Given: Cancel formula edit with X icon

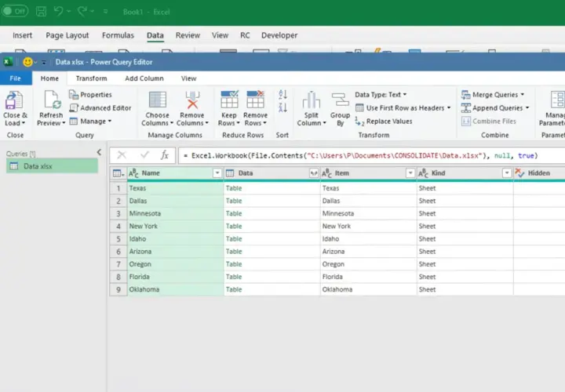Looking at the screenshot, I should click(x=122, y=155).
